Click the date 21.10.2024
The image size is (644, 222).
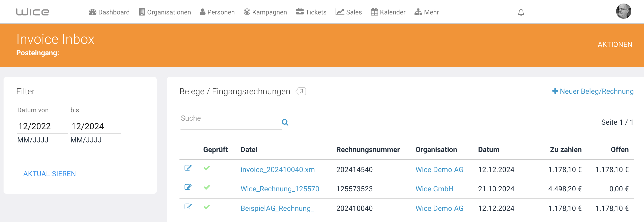point(496,189)
